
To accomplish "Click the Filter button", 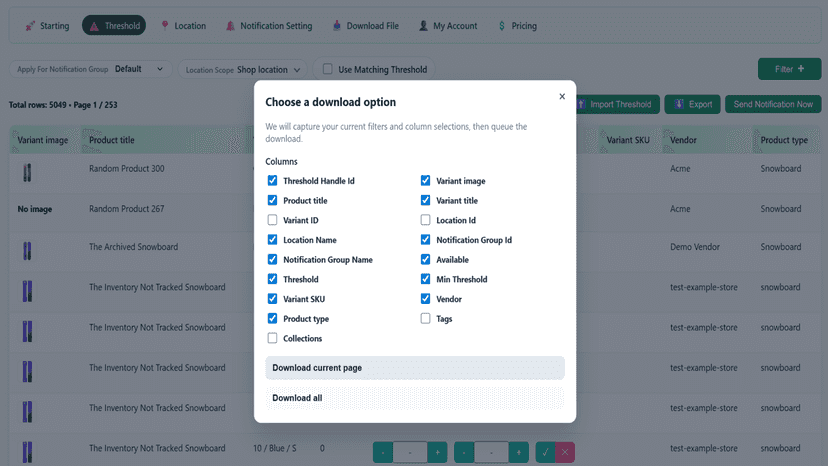I will 789,69.
